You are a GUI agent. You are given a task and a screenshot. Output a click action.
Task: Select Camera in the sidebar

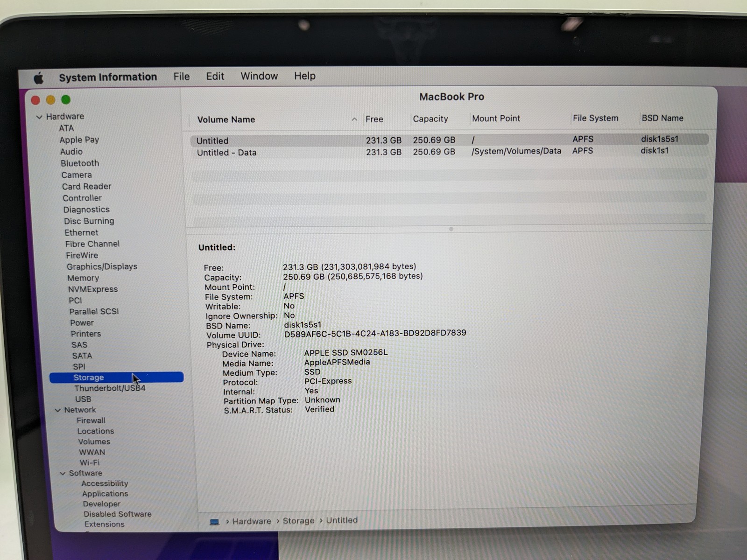click(x=77, y=175)
